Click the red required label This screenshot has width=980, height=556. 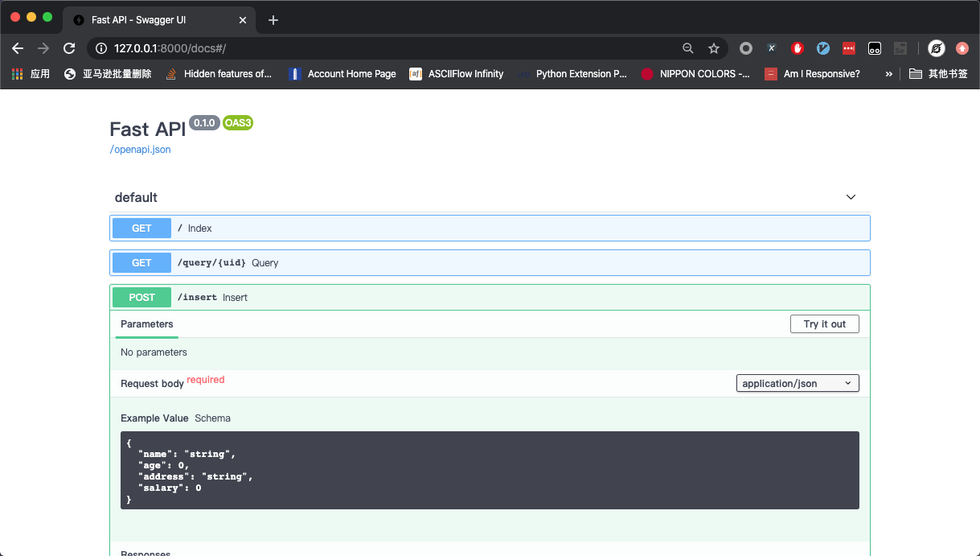point(206,380)
